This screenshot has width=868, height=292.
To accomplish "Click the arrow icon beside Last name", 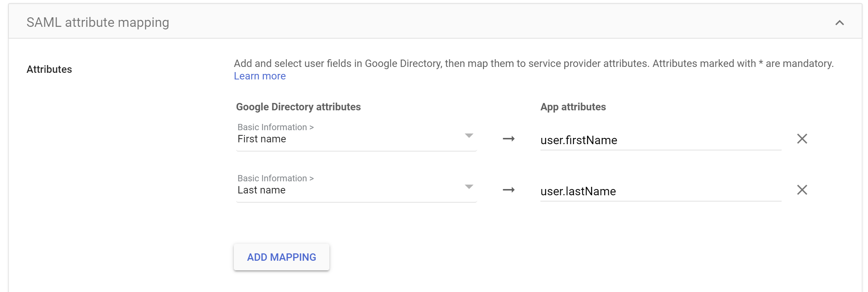I will coord(508,190).
